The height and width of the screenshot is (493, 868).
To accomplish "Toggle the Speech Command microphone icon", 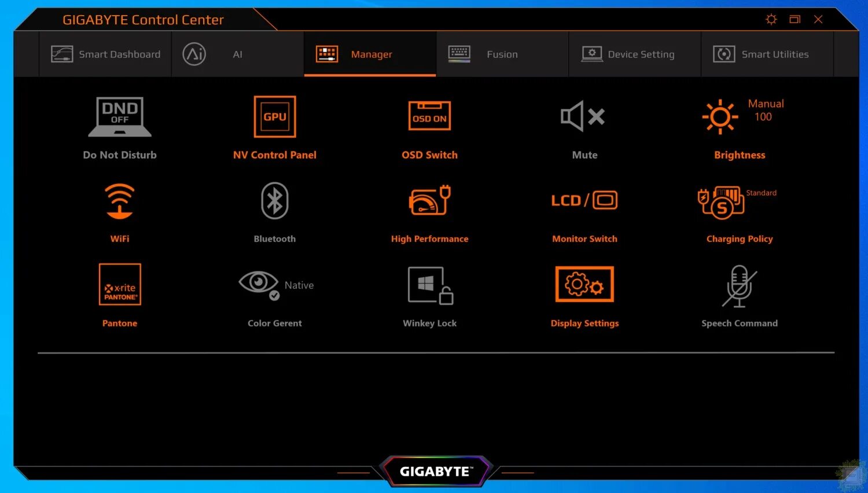I will coord(740,286).
